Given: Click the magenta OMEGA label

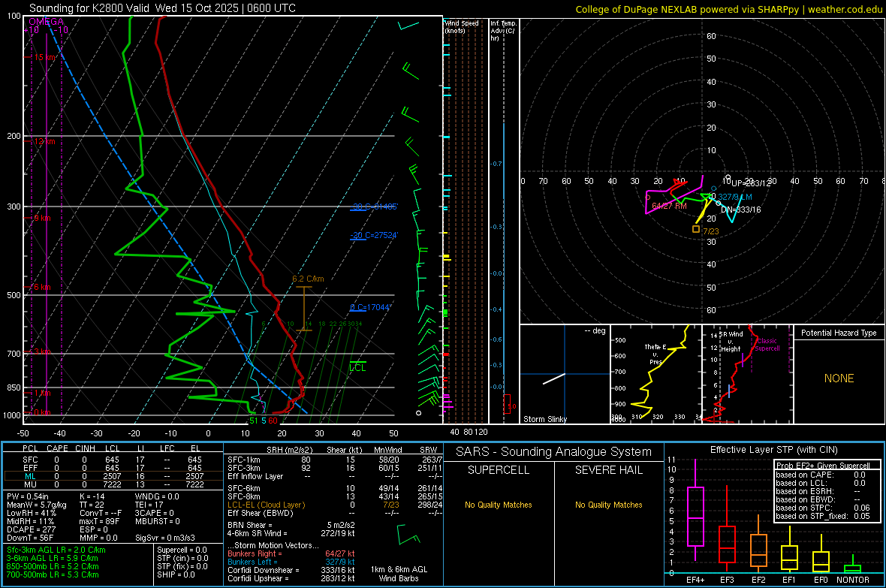Looking at the screenshot, I should click(47, 22).
